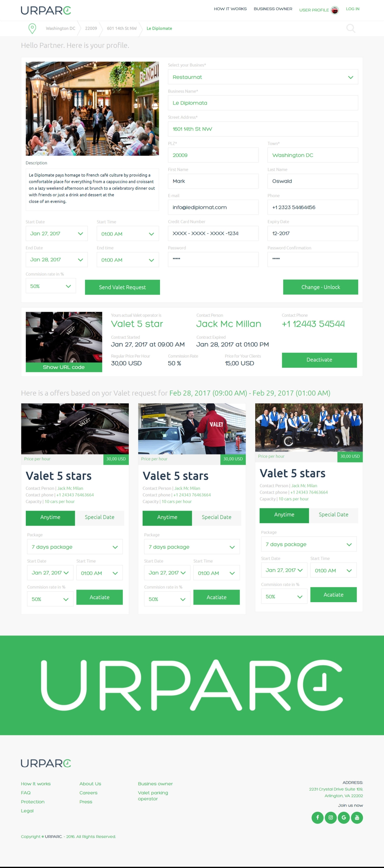Open HOW IT WORKS menu item
The width and height of the screenshot is (384, 868).
point(230,9)
